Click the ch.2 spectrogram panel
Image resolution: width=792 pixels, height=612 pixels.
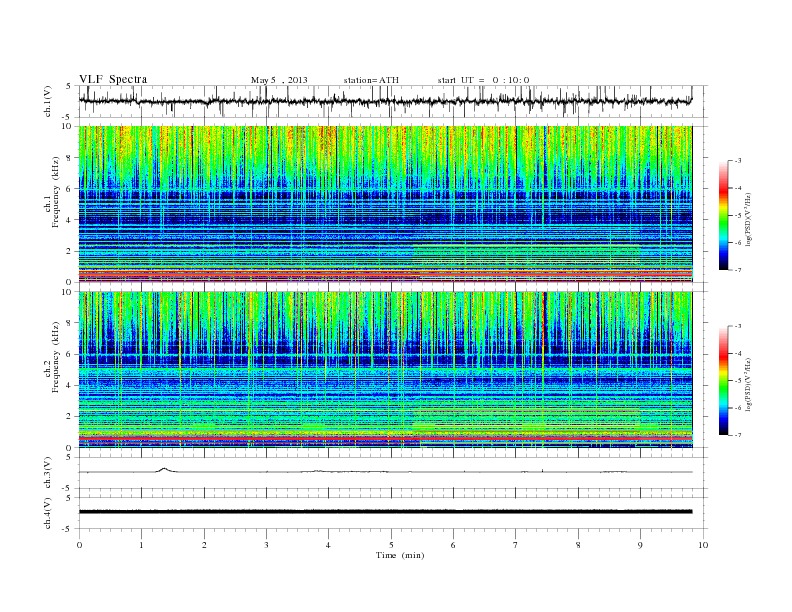click(x=386, y=370)
